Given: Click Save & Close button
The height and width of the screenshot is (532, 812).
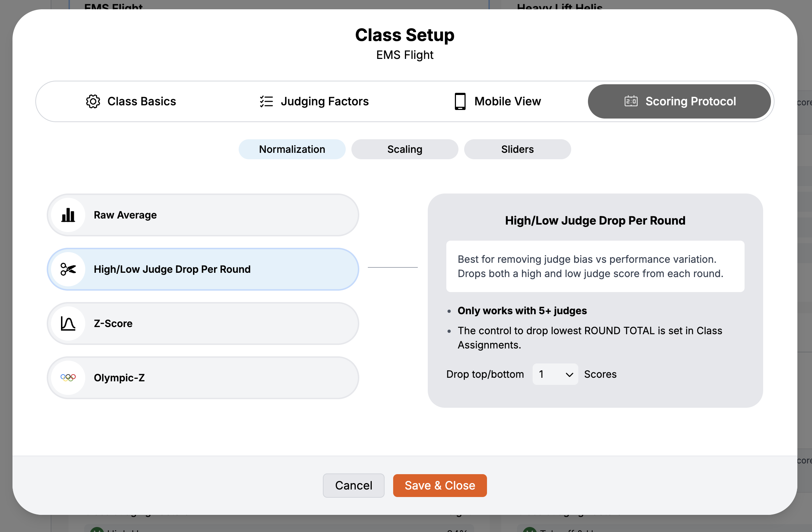Looking at the screenshot, I should pos(440,486).
